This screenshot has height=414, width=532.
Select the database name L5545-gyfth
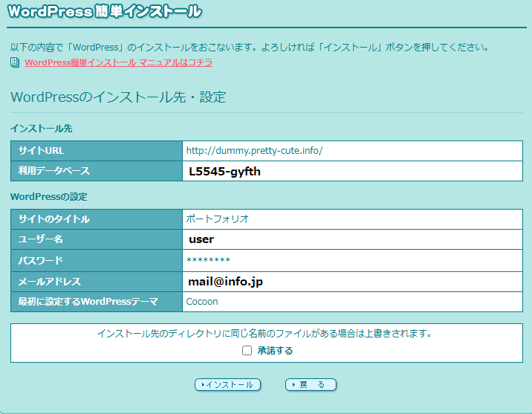[x=224, y=172]
